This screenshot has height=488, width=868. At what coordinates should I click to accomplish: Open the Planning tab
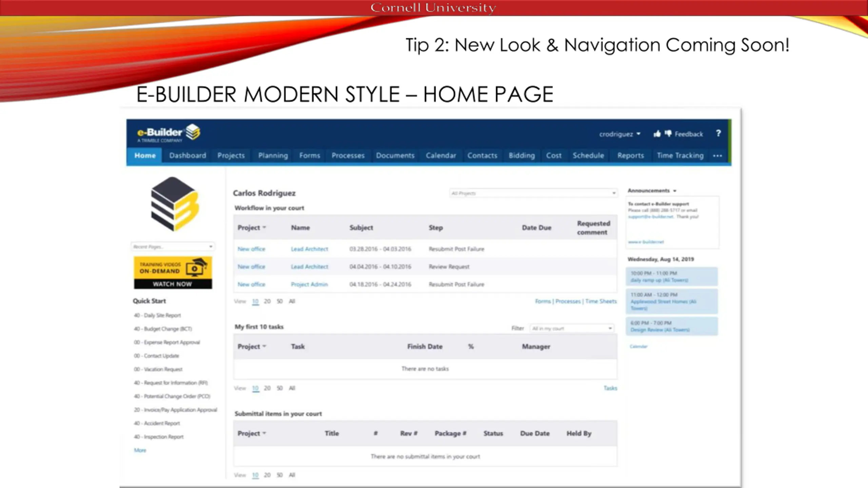tap(273, 156)
